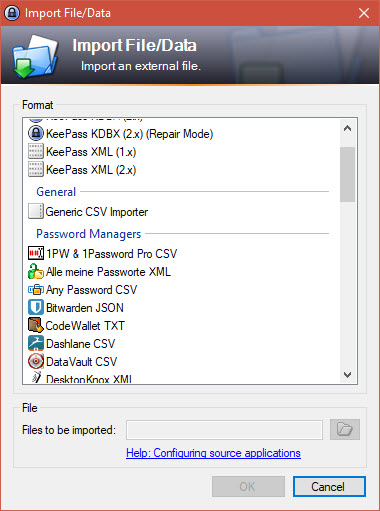This screenshot has width=380, height=511.
Task: Click the KeePass XML (1.x) format icon
Action: point(36,151)
